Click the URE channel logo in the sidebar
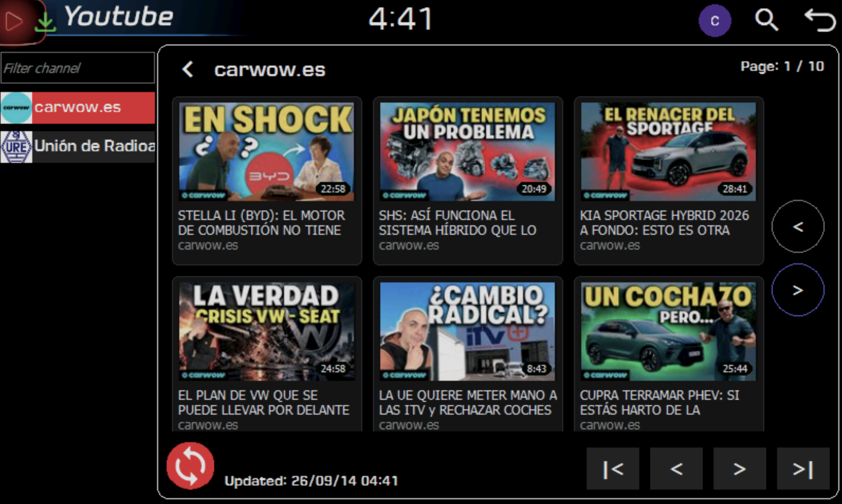This screenshot has width=842, height=504. pyautogui.click(x=16, y=146)
